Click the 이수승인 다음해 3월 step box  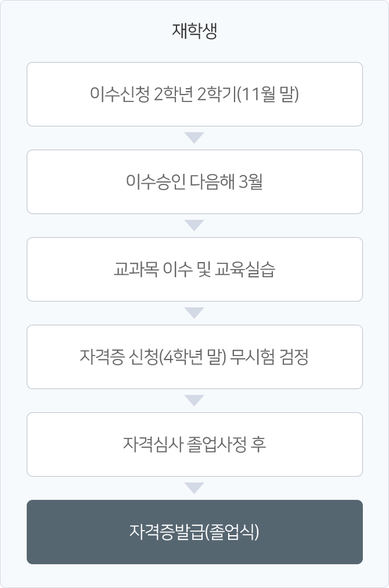(x=195, y=182)
